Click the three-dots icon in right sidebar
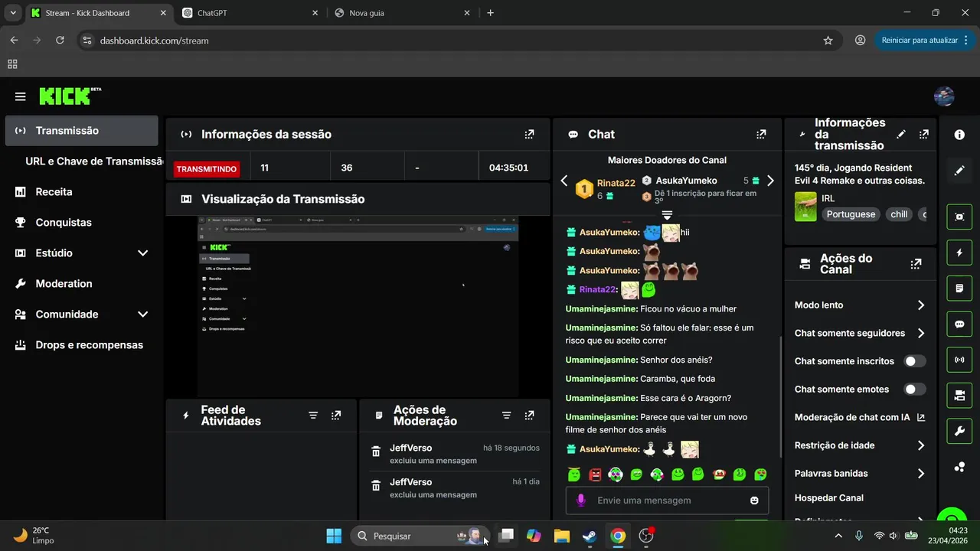 (959, 467)
